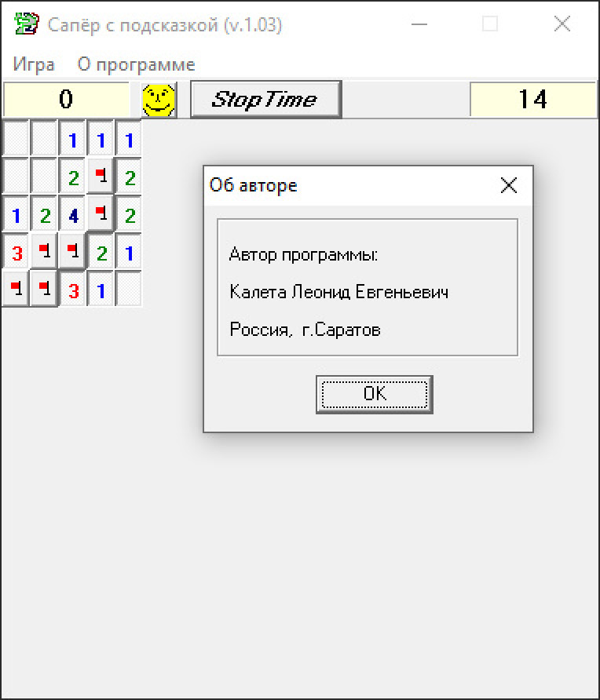Screen dimensions: 600x700
Task: Click the mine counter showing 0
Action: pyautogui.click(x=66, y=100)
